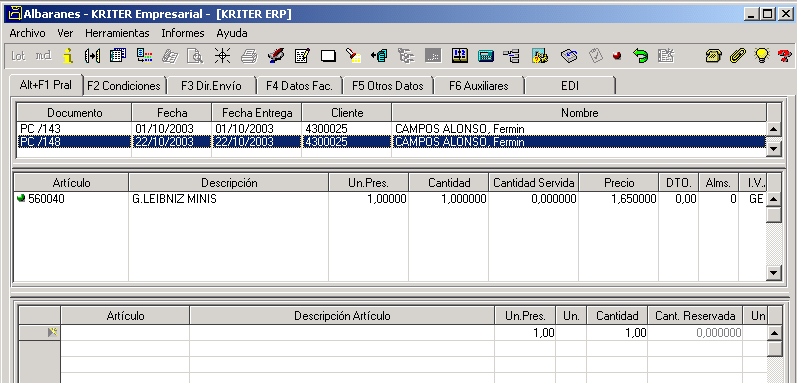Click the arrow into cyan documents icon
Viewport: 797px width, 383px height.
(x=379, y=55)
